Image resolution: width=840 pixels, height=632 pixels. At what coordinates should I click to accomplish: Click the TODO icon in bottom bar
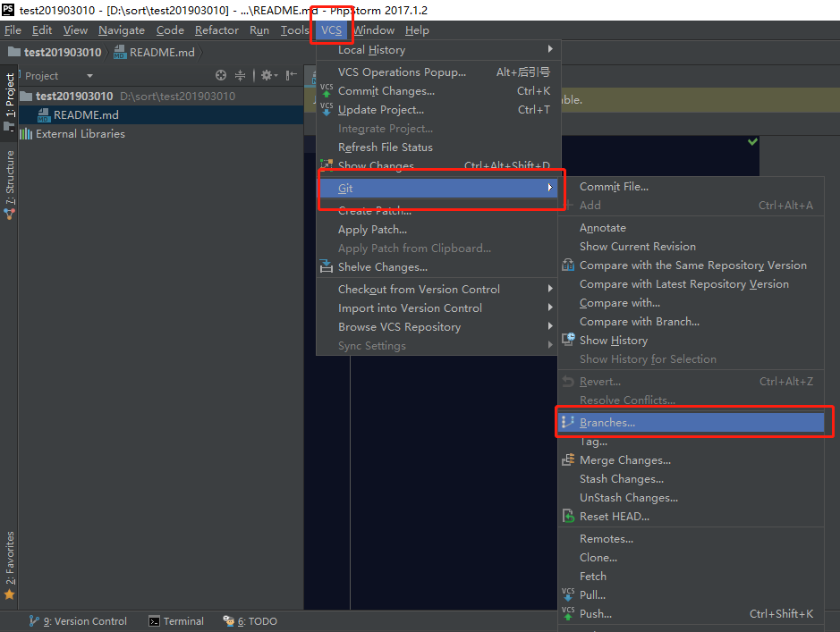pos(229,620)
